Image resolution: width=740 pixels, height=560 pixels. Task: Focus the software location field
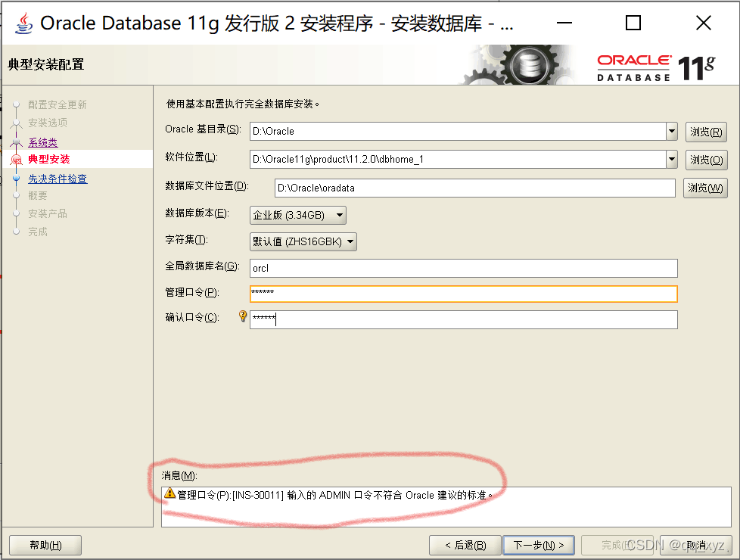pyautogui.click(x=458, y=160)
